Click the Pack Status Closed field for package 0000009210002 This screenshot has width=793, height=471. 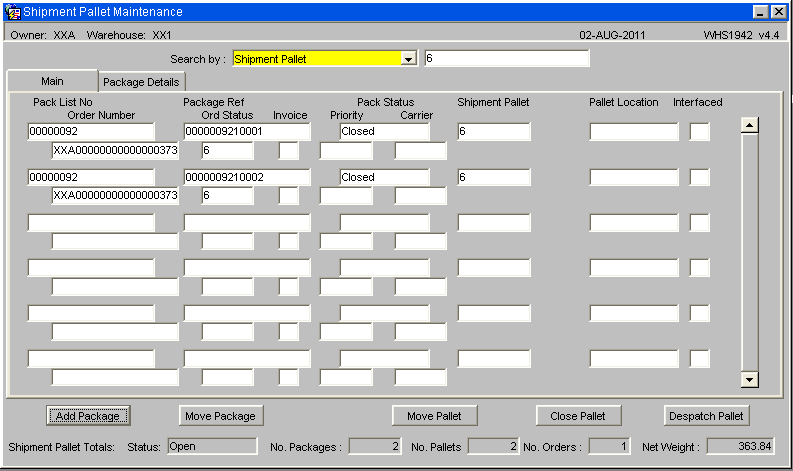coord(384,177)
